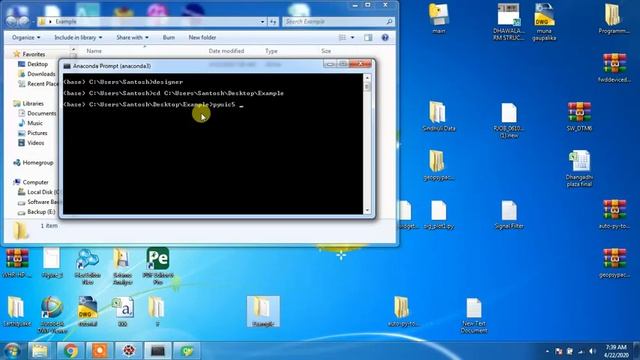
Task: Open the cloud-shaped desktop shortcut icon
Action: (87, 266)
